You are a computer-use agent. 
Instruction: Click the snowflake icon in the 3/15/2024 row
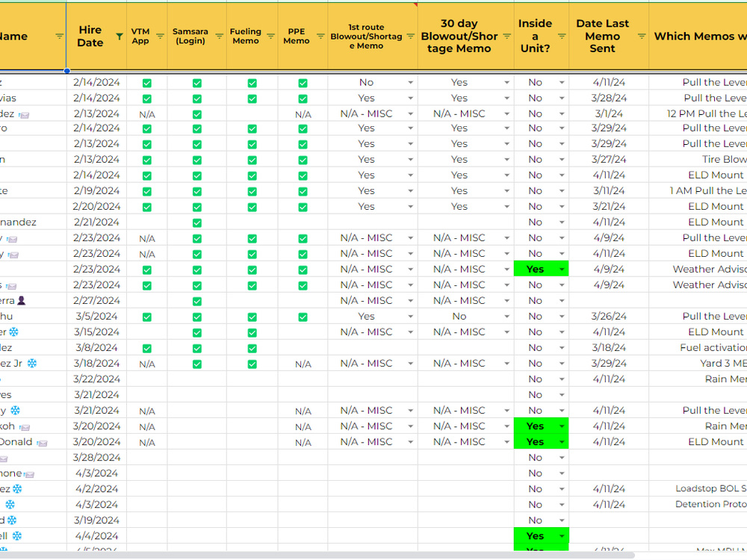coord(14,332)
